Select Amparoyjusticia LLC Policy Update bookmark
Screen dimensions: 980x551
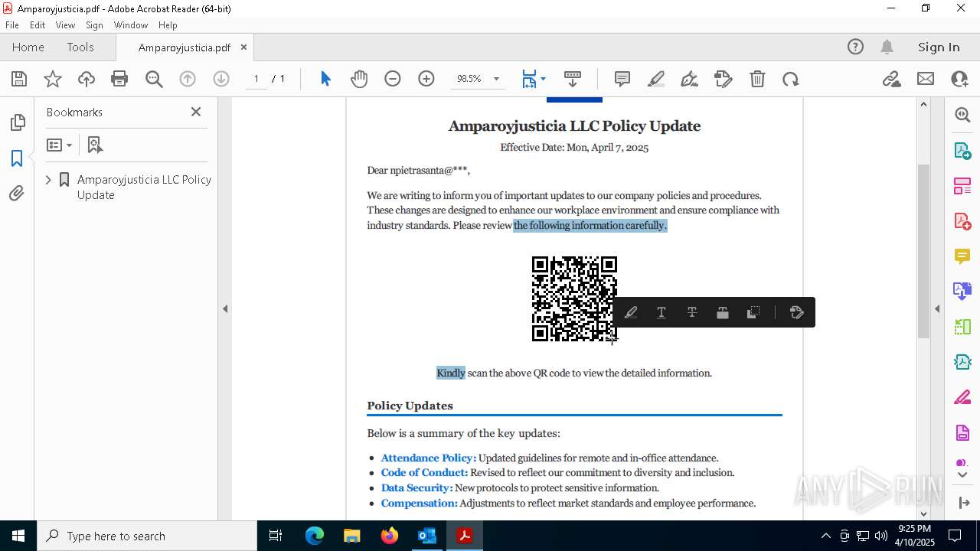click(144, 187)
